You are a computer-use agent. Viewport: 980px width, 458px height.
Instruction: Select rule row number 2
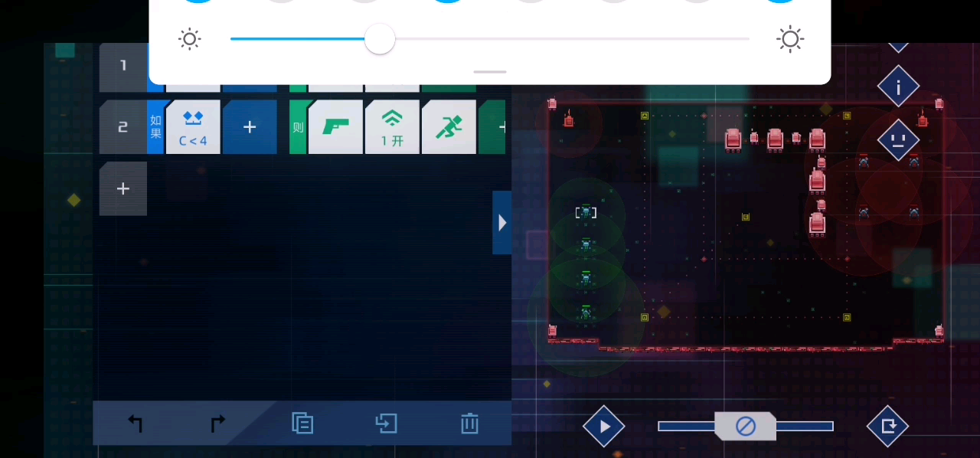point(123,127)
